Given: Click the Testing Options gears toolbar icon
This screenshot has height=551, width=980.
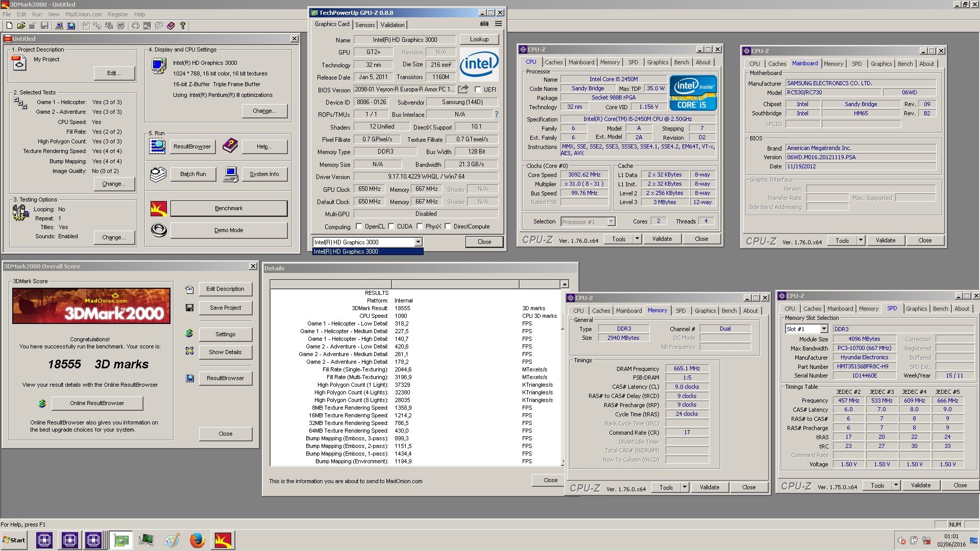Looking at the screenshot, I should pos(109,26).
